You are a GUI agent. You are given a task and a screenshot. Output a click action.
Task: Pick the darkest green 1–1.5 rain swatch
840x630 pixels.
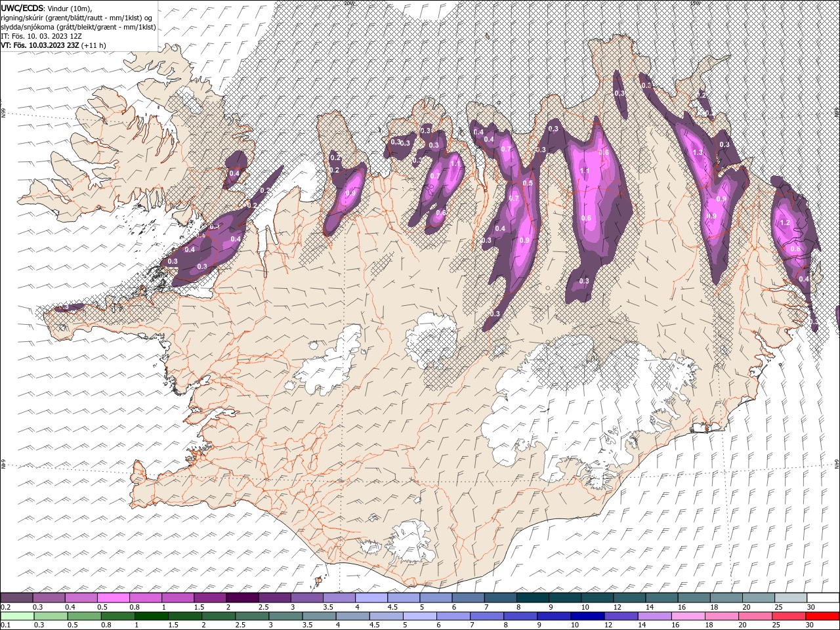click(150, 616)
